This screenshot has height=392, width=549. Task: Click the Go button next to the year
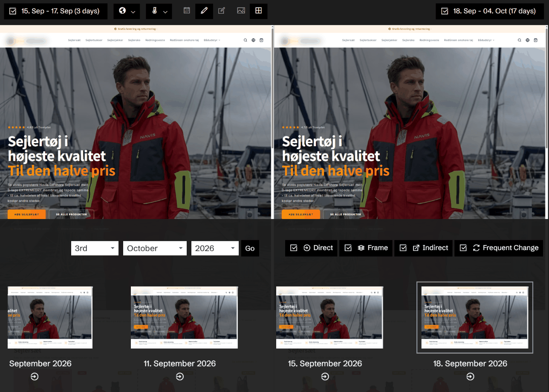coord(250,248)
